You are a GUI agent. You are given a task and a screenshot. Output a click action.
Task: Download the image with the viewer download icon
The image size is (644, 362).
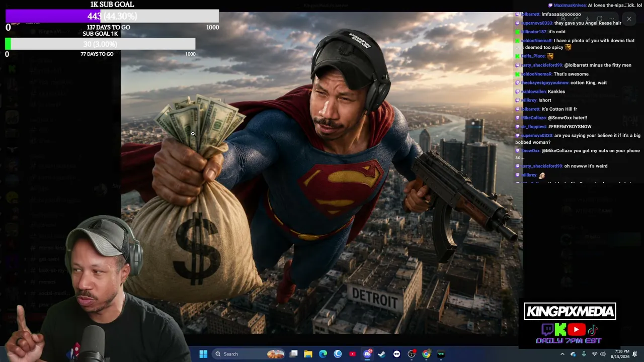(587, 19)
